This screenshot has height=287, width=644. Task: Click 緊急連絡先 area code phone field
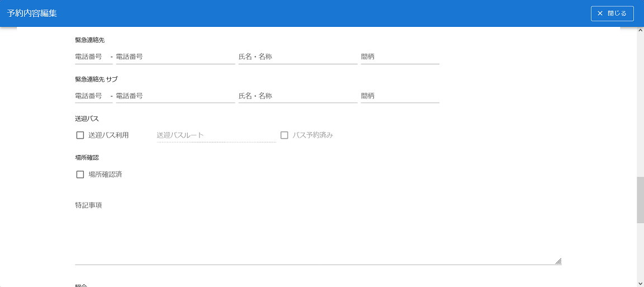[93, 57]
